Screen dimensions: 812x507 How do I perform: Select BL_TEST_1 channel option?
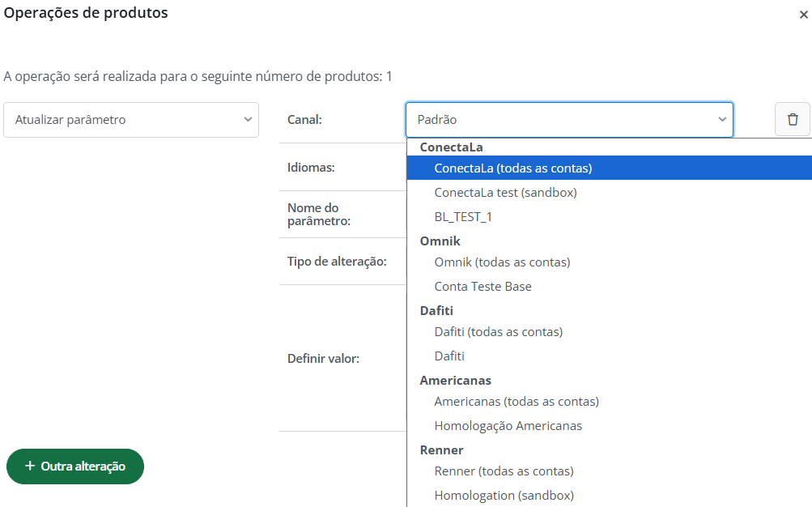pos(463,217)
